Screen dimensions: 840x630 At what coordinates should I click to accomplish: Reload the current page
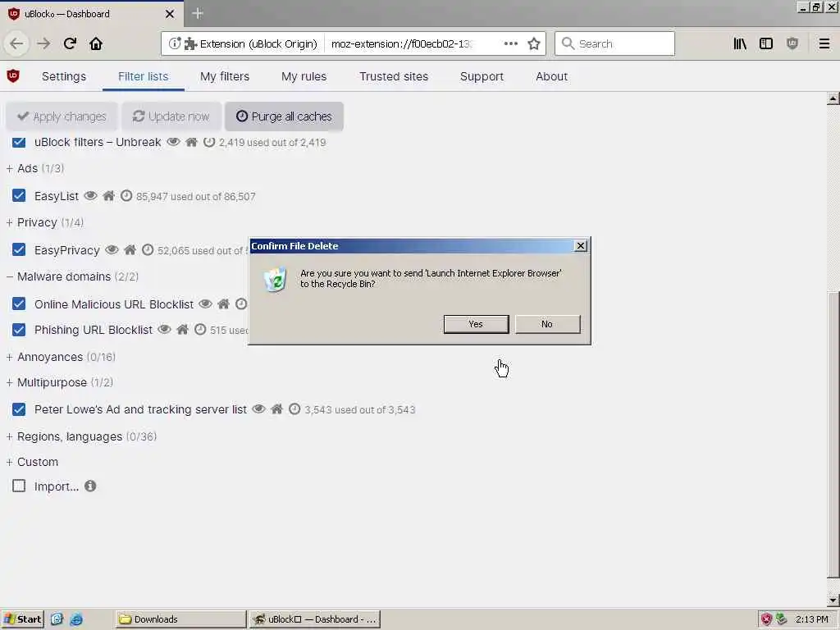[x=70, y=43]
